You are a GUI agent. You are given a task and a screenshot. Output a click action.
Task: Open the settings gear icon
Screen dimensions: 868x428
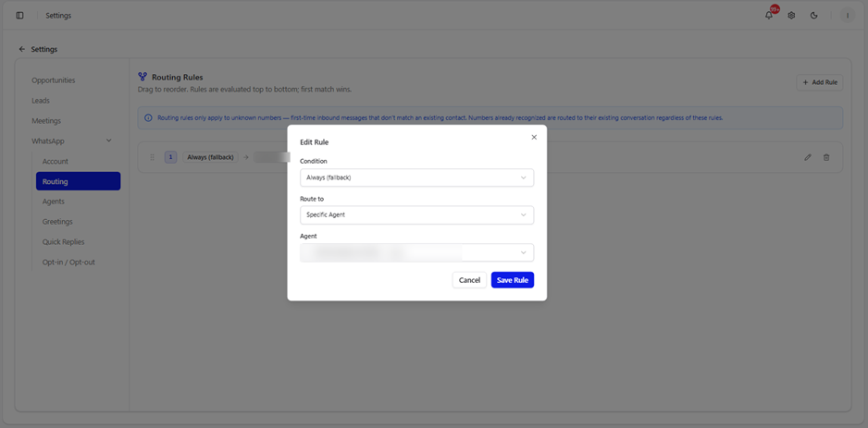click(791, 16)
